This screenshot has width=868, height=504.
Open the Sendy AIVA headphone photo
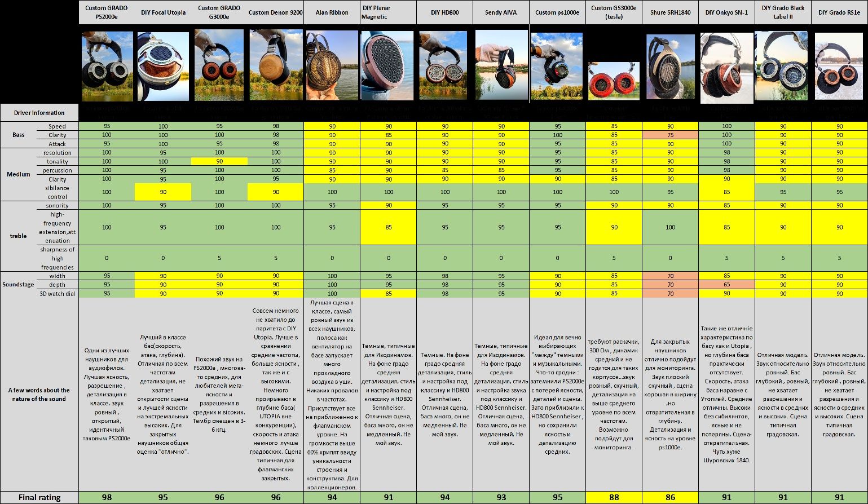(x=501, y=65)
